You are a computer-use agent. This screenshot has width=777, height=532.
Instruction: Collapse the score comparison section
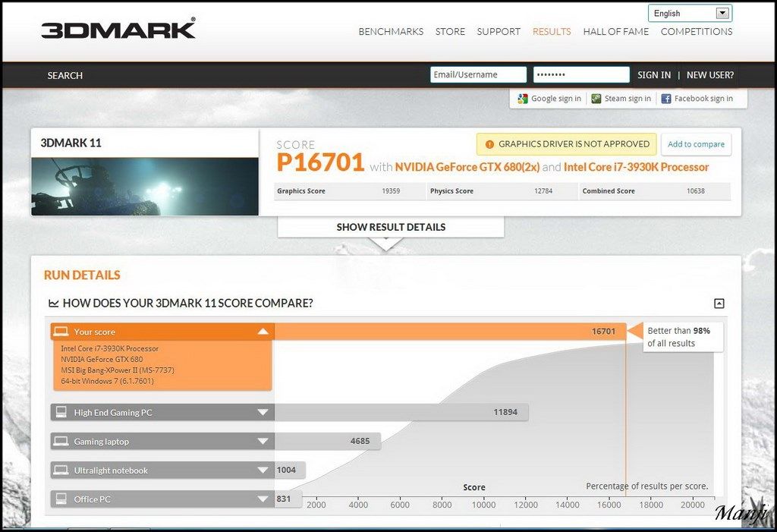click(719, 304)
